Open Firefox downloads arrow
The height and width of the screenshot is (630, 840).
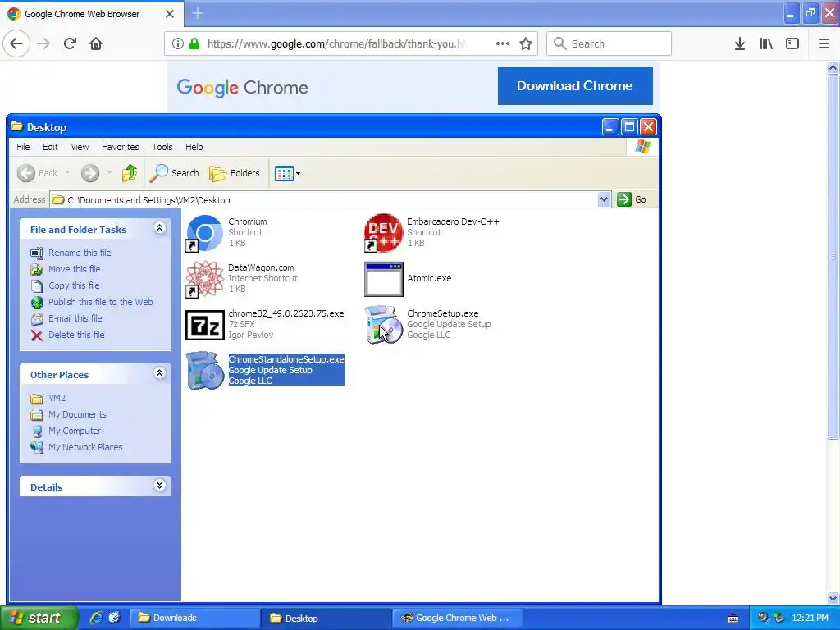pyautogui.click(x=740, y=43)
